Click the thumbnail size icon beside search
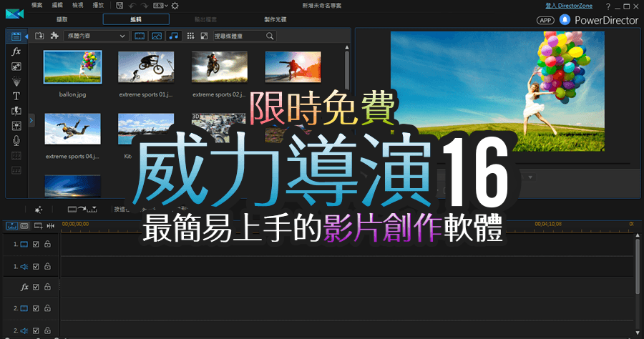This screenshot has height=339, width=644. pyautogui.click(x=204, y=36)
